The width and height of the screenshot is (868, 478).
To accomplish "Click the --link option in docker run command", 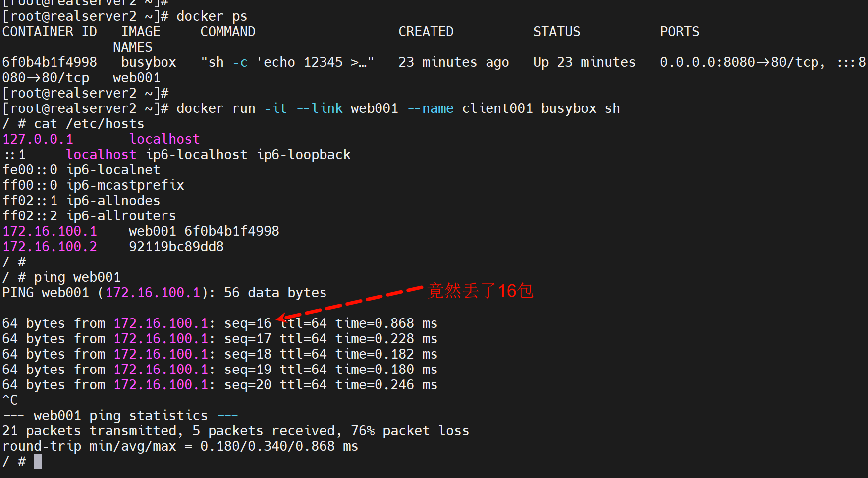I will (320, 108).
